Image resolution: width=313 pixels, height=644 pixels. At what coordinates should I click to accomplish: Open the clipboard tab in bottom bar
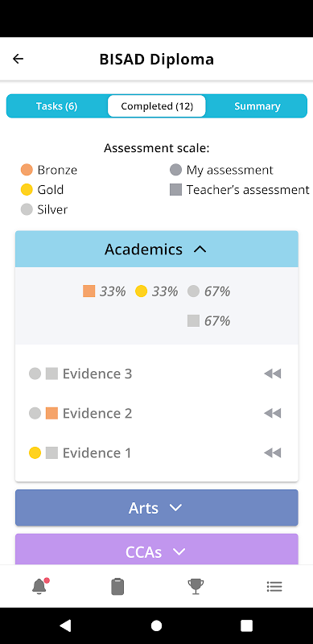(117, 586)
